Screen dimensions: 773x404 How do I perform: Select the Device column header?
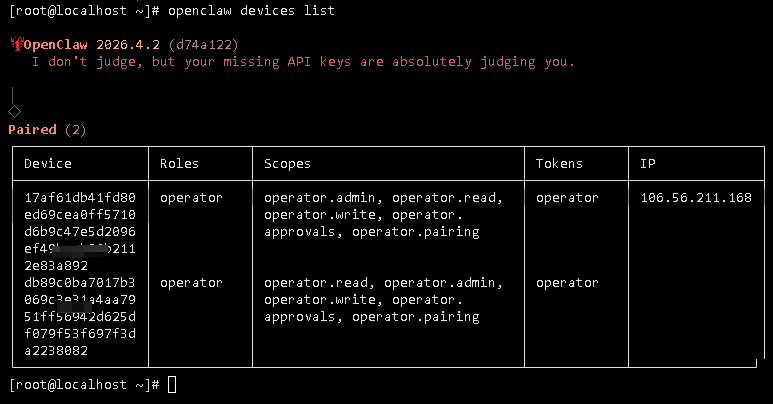(x=48, y=163)
